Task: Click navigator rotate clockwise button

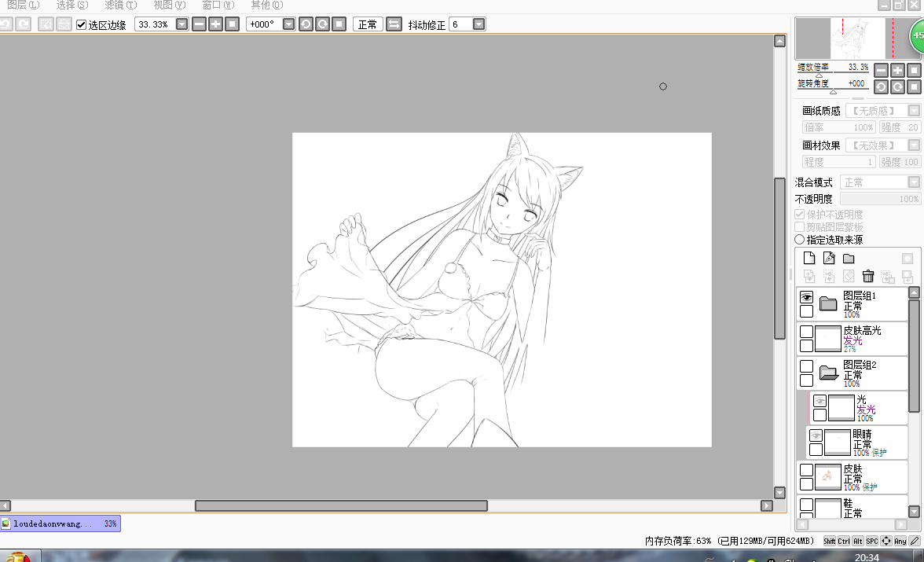Action: tap(897, 87)
